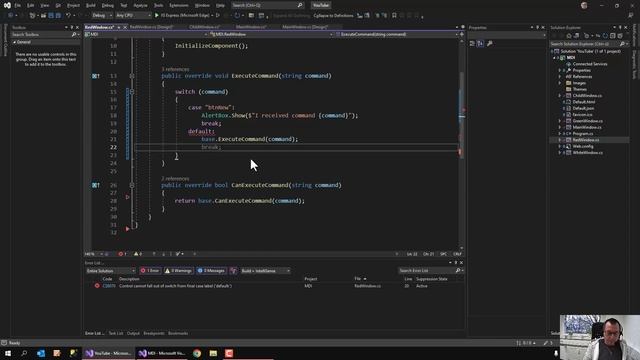
Task: Click the Collapse to Definitions toolbar button
Action: click(x=333, y=16)
